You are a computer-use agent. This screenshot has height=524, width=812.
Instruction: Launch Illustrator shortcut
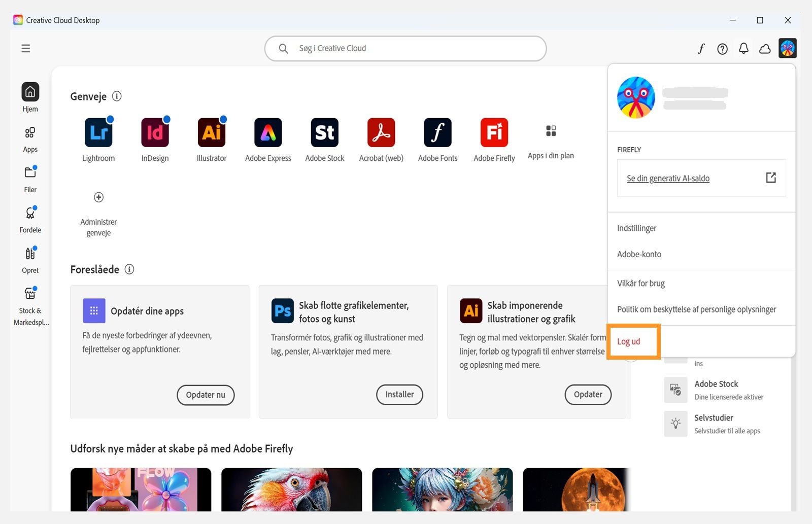[212, 132]
